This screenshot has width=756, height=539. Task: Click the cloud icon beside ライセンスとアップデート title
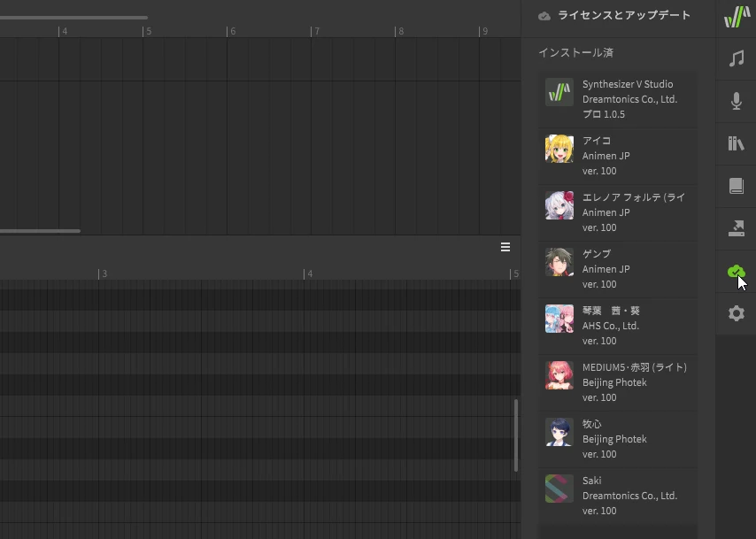(x=544, y=16)
